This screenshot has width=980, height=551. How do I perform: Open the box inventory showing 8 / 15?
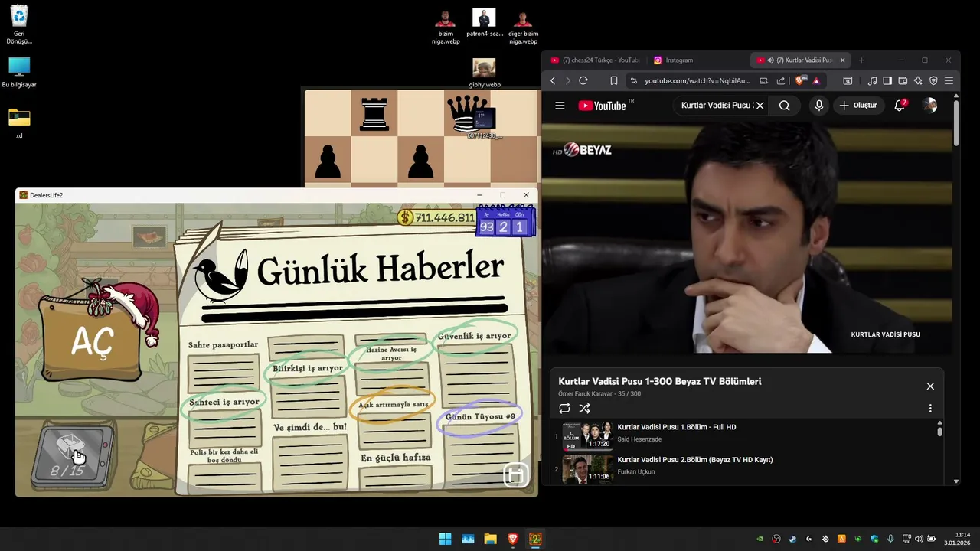pyautogui.click(x=73, y=458)
